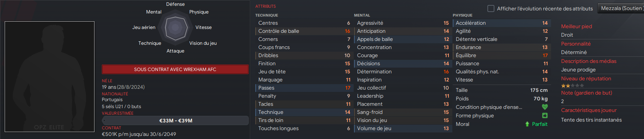
Task: Click the Détermination mental attribute
Action: click(403, 72)
